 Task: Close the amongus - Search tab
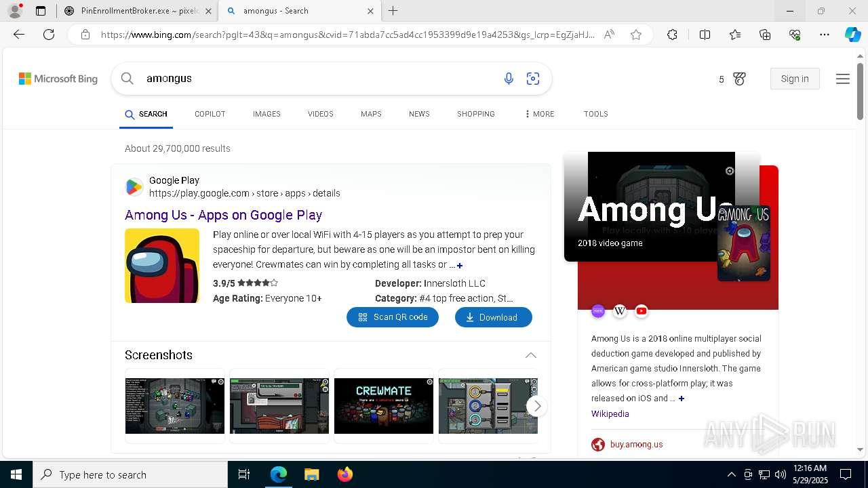[370, 11]
